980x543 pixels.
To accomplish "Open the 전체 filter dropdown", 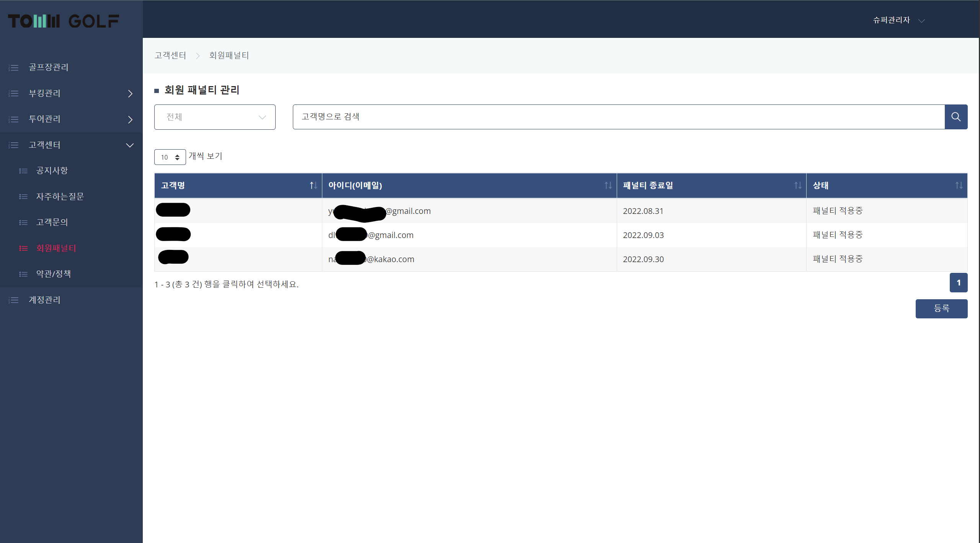I will pyautogui.click(x=215, y=117).
